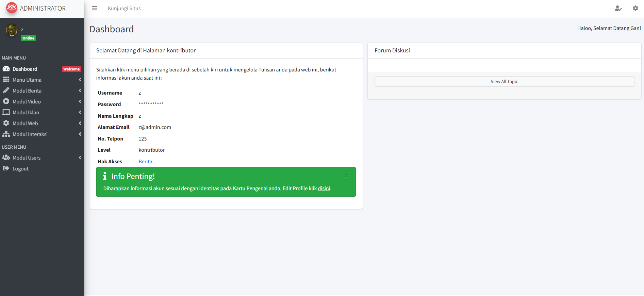Open Modul Iklan in sidebar

42,112
